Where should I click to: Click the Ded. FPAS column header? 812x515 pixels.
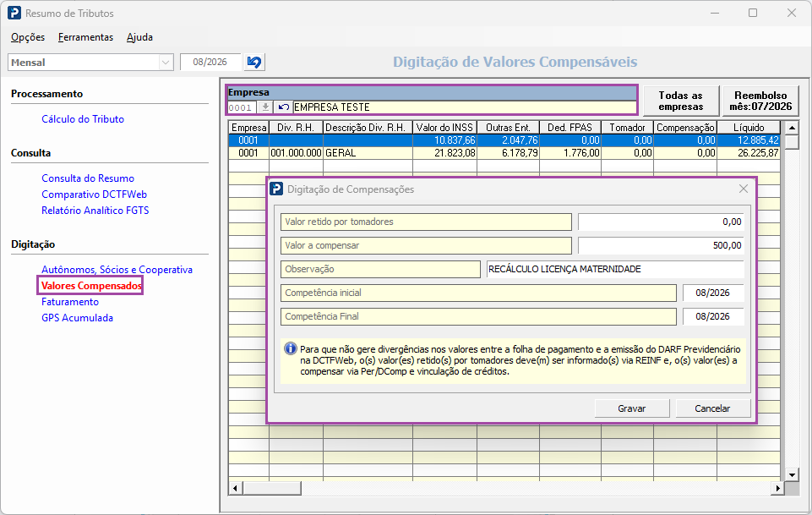pos(570,128)
